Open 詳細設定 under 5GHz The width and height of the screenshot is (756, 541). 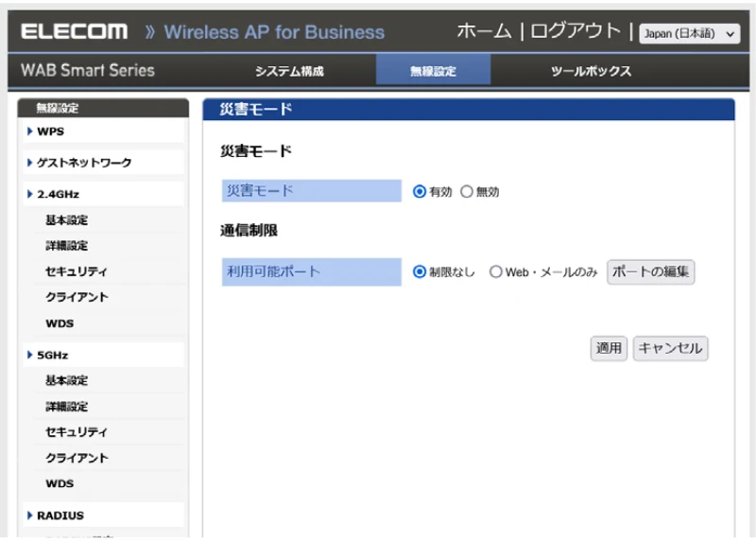(66, 407)
